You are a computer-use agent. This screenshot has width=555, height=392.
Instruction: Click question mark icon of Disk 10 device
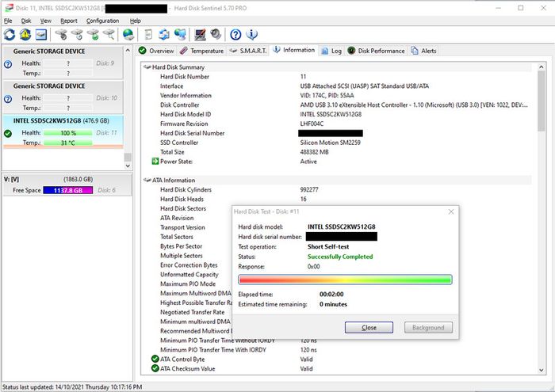coord(8,99)
